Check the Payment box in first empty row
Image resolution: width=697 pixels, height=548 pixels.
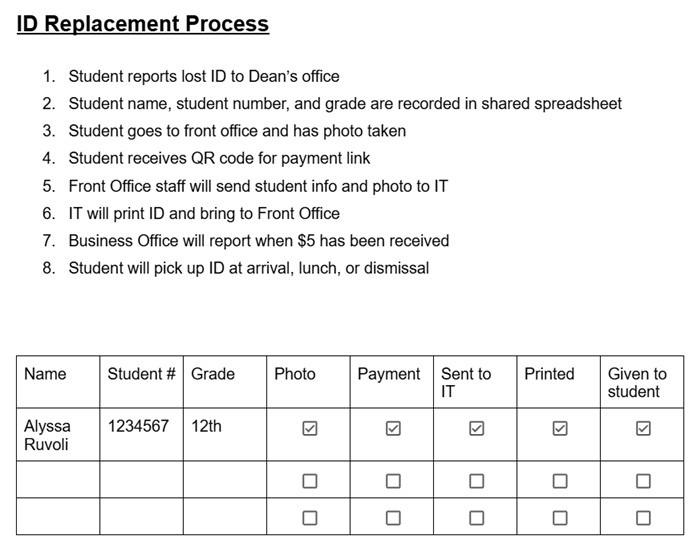pyautogui.click(x=393, y=481)
